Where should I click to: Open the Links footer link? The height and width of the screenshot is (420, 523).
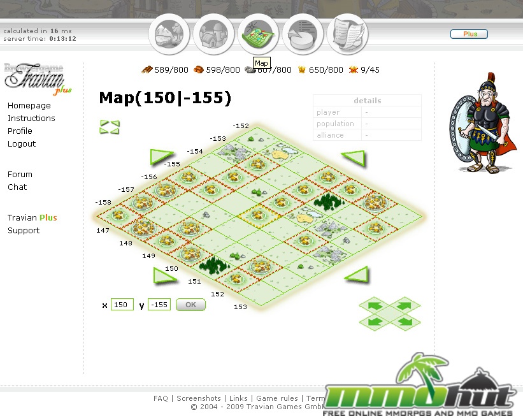(x=238, y=398)
